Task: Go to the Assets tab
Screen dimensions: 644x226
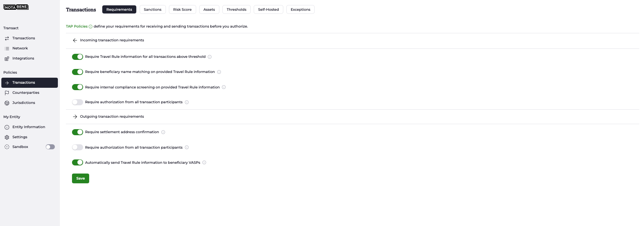Action: point(209,9)
